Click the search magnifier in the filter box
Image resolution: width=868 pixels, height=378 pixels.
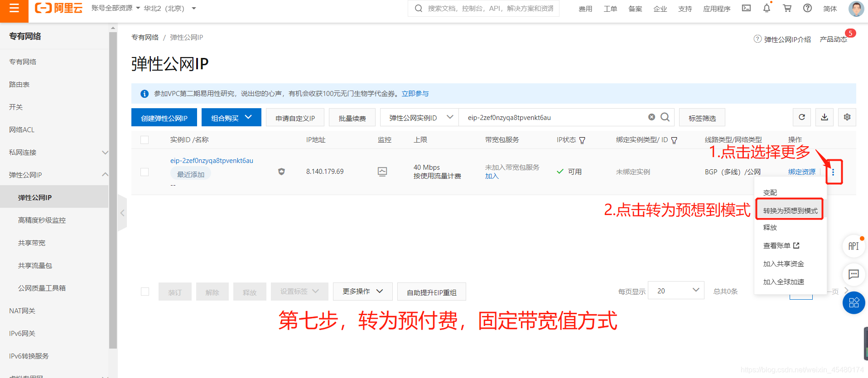[665, 117]
